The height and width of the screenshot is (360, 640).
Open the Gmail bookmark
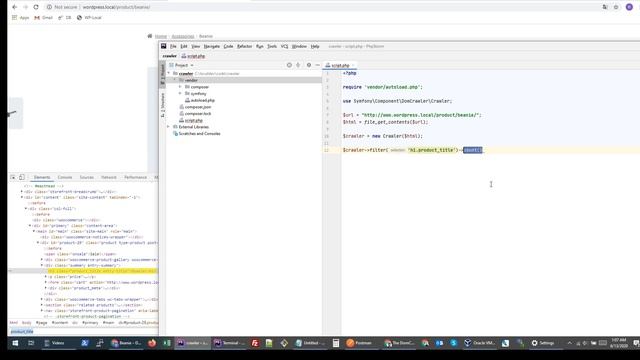(43, 18)
